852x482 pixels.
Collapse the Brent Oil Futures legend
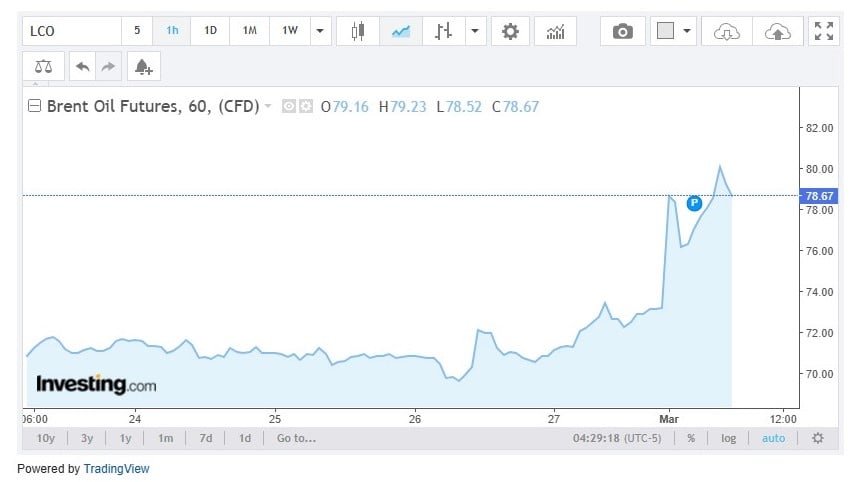35,106
